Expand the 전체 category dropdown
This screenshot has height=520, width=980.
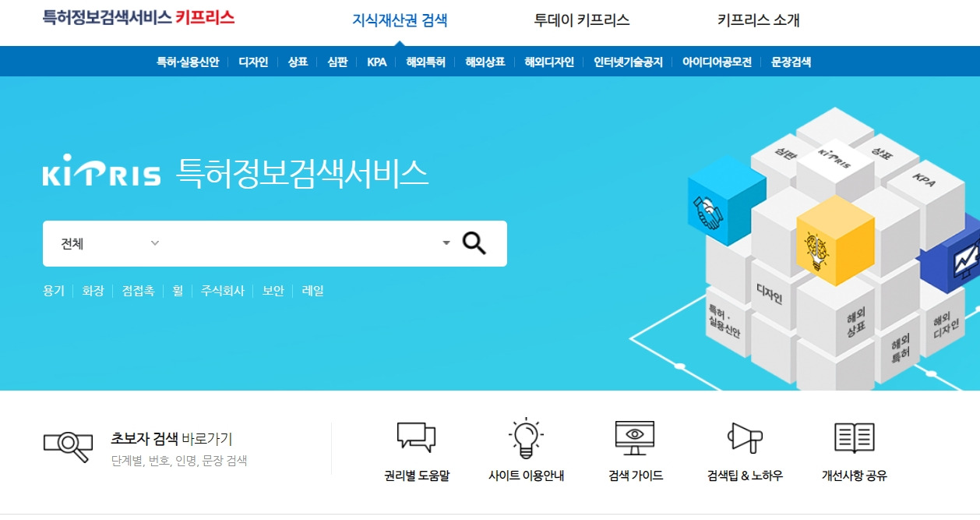(110, 243)
